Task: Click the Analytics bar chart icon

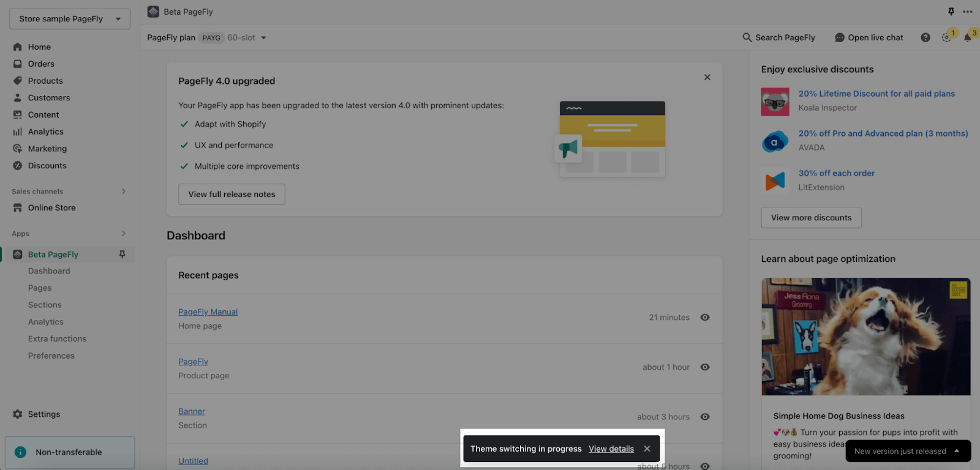Action: [18, 132]
